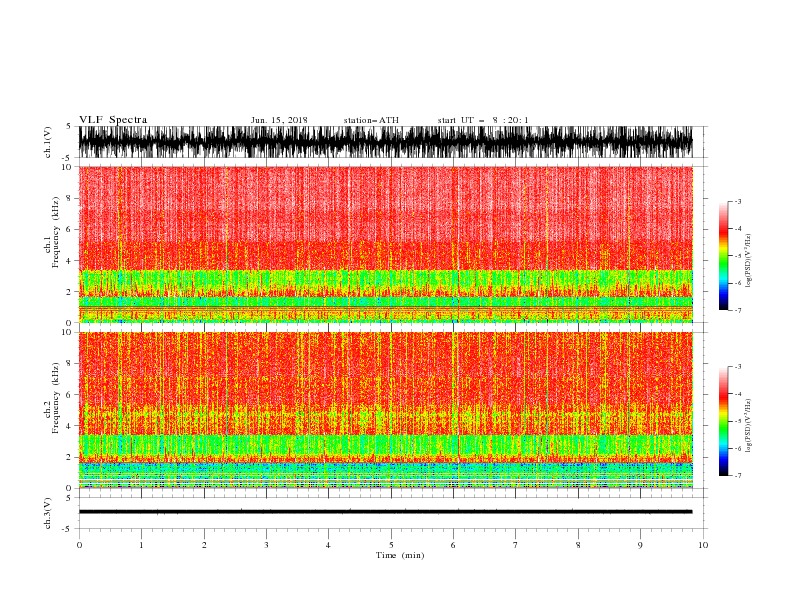This screenshot has width=792, height=612.
Task: Select the date text "Jun. 15, 2018"
Action: coord(279,120)
